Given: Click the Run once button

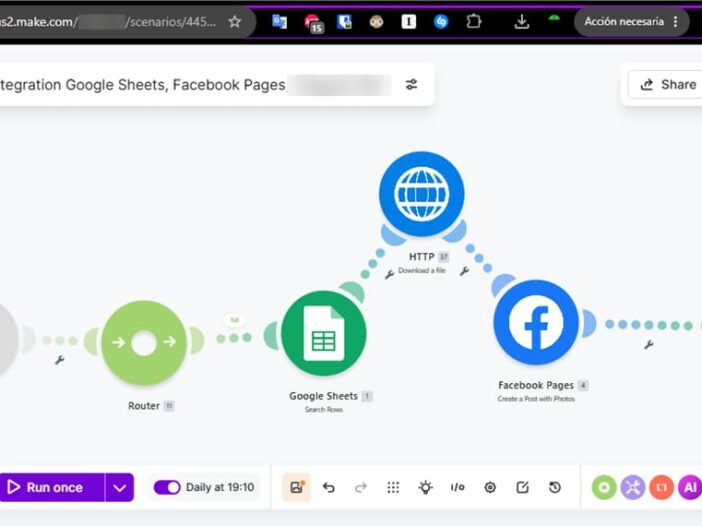Looking at the screenshot, I should [x=52, y=487].
